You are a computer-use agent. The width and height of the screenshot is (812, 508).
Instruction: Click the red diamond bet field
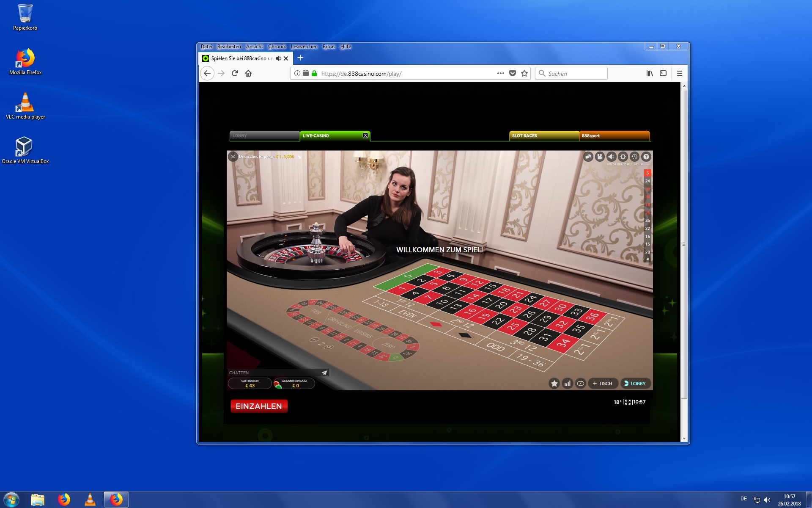(436, 325)
